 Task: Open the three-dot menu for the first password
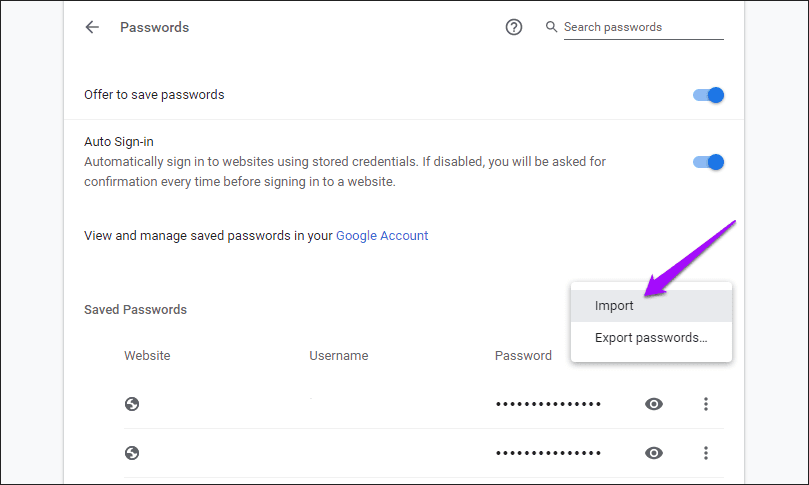click(x=706, y=404)
